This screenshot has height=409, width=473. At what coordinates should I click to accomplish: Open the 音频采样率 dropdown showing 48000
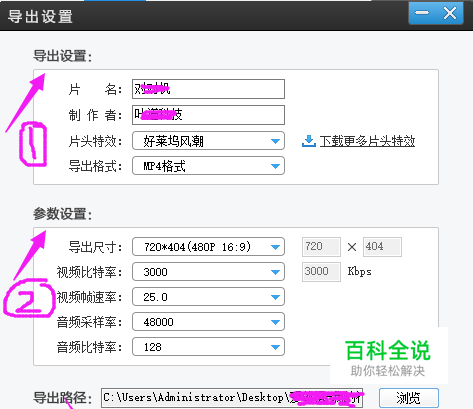(208, 322)
